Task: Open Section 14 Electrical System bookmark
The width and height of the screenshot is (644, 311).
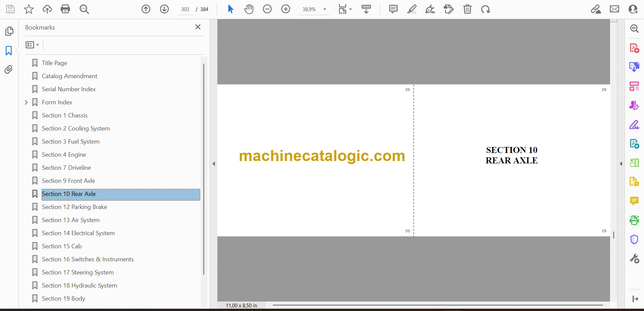Action: pyautogui.click(x=78, y=233)
